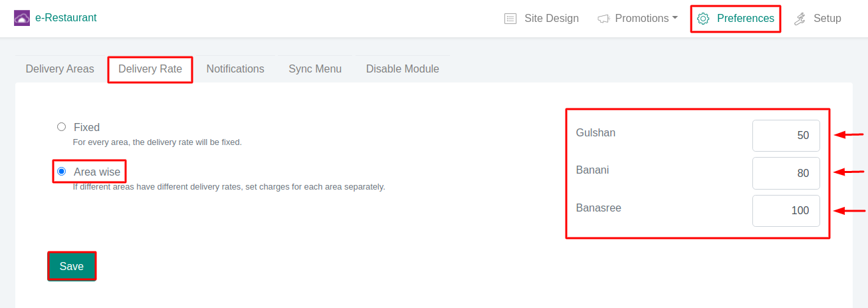This screenshot has width=868, height=308.
Task: Select the Fixed delivery rate radio button
Action: click(x=62, y=127)
